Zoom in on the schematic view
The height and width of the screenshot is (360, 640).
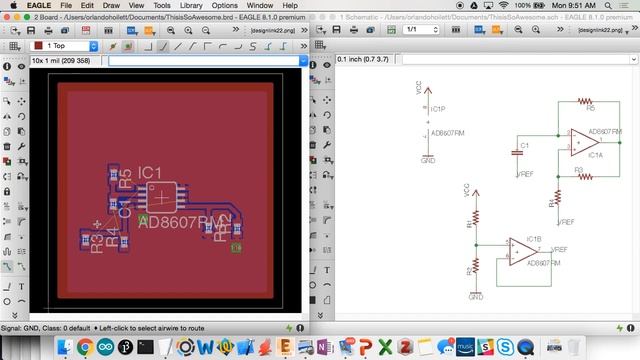click(536, 29)
